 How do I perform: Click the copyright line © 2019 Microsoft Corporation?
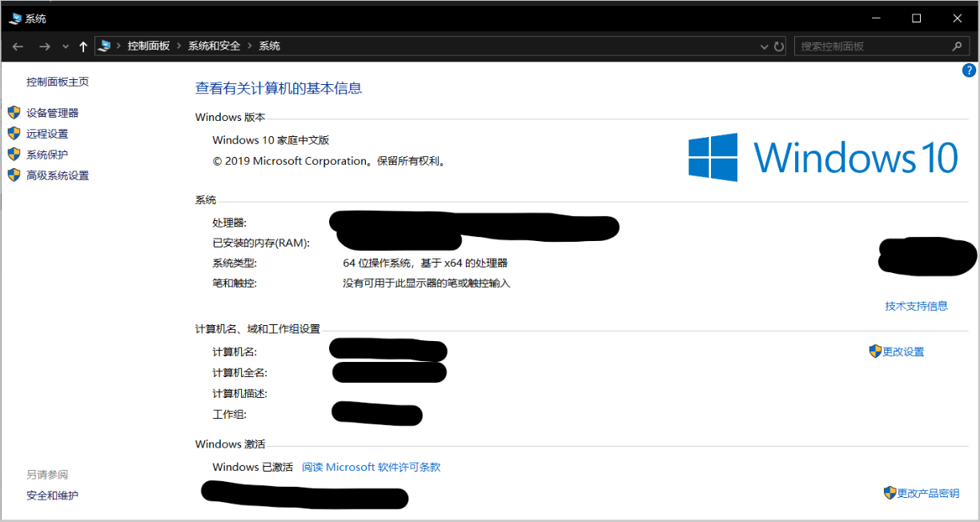(329, 161)
